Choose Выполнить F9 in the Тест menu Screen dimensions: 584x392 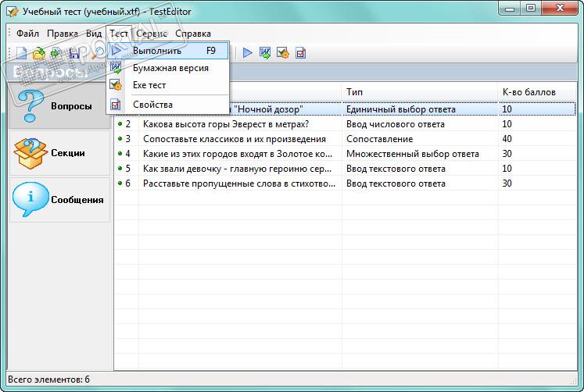coord(168,51)
